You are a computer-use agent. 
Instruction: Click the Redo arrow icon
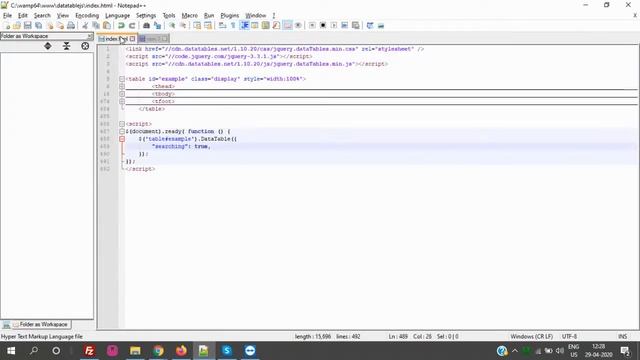click(x=132, y=25)
